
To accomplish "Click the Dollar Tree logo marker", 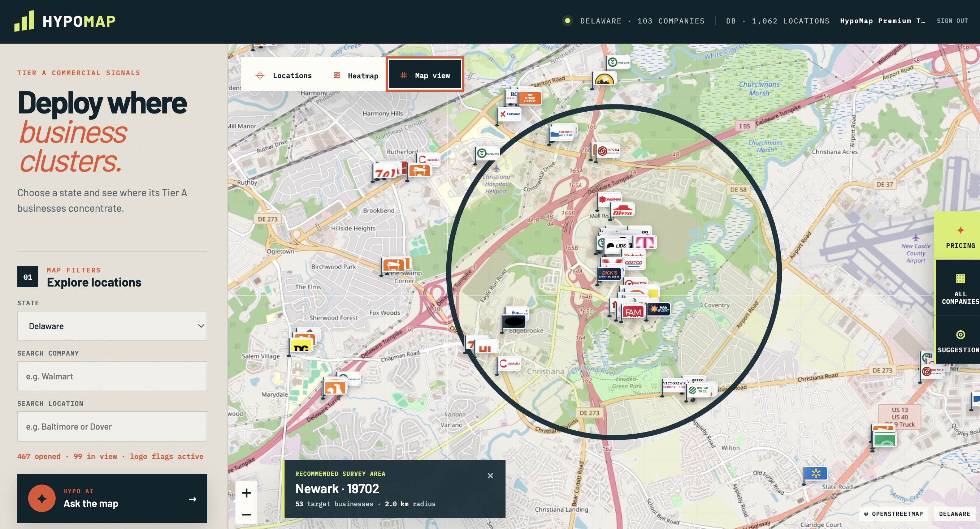I will pyautogui.click(x=699, y=390).
